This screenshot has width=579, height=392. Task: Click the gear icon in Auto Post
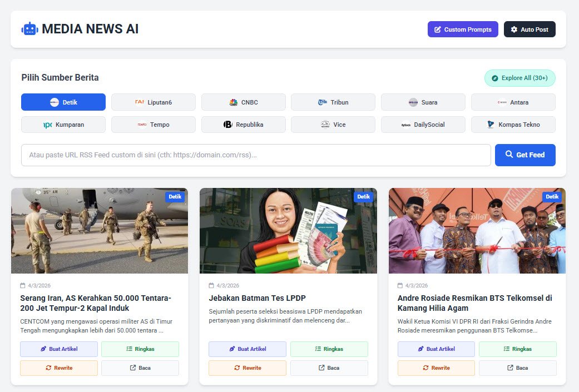pyautogui.click(x=514, y=29)
